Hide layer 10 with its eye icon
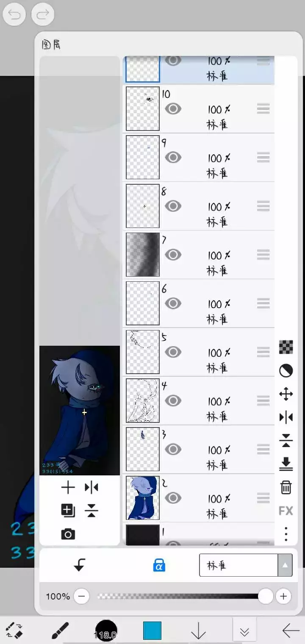Viewport: 305px width, 644px height. [x=173, y=109]
